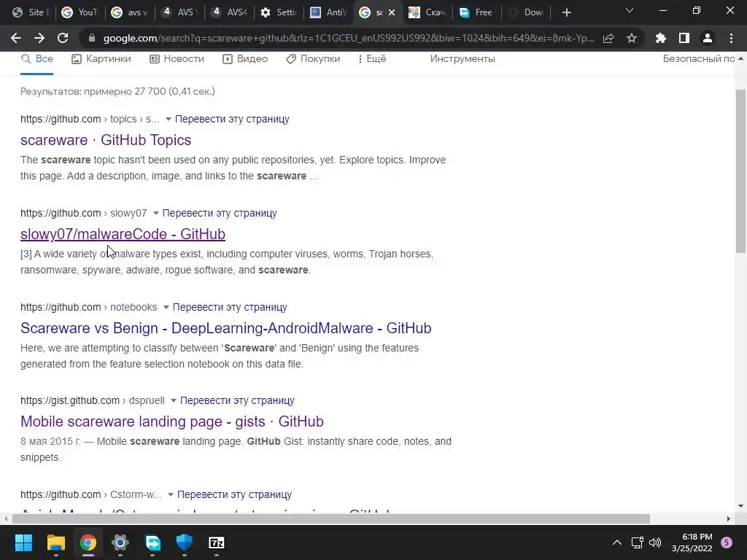Open the Chrome three-dot menu
Viewport: 747px width, 560px height.
pyautogui.click(x=731, y=38)
